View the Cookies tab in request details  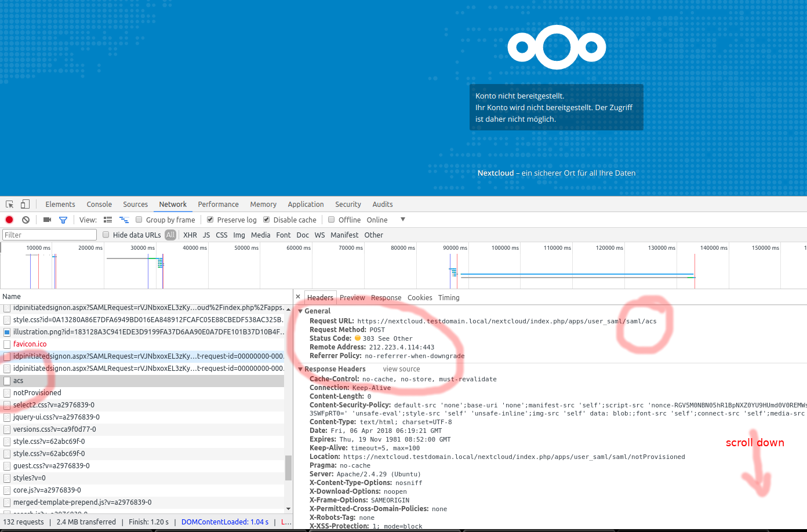pos(420,297)
